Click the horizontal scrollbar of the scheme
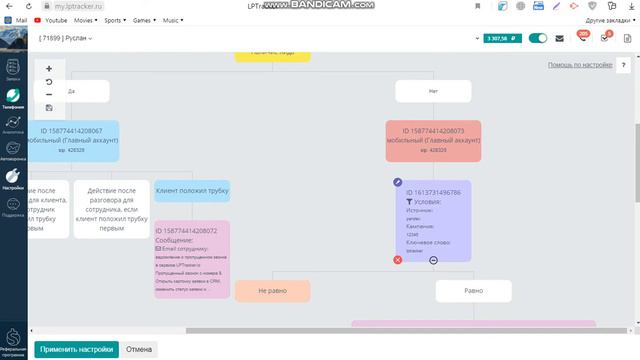Image resolution: width=640 pixels, height=360 pixels. coord(406,331)
